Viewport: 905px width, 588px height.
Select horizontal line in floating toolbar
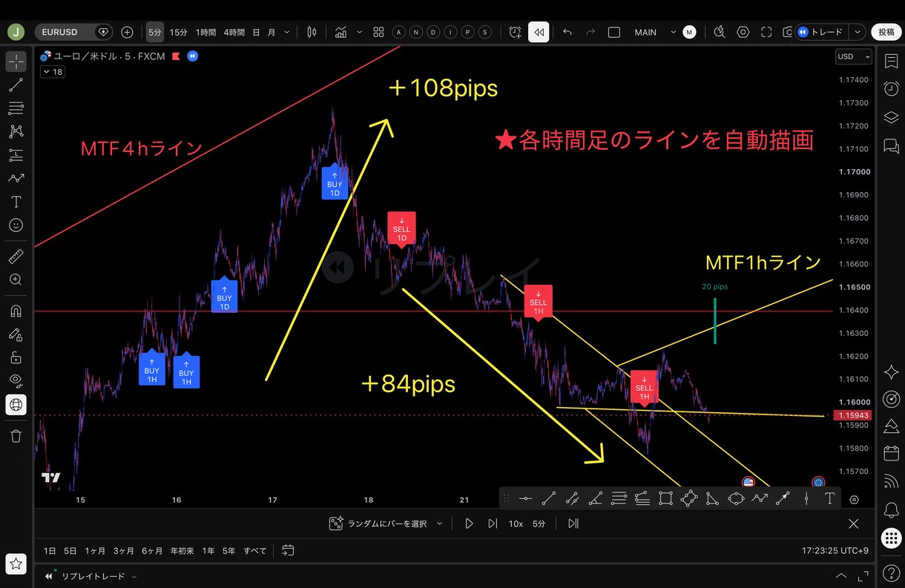525,499
